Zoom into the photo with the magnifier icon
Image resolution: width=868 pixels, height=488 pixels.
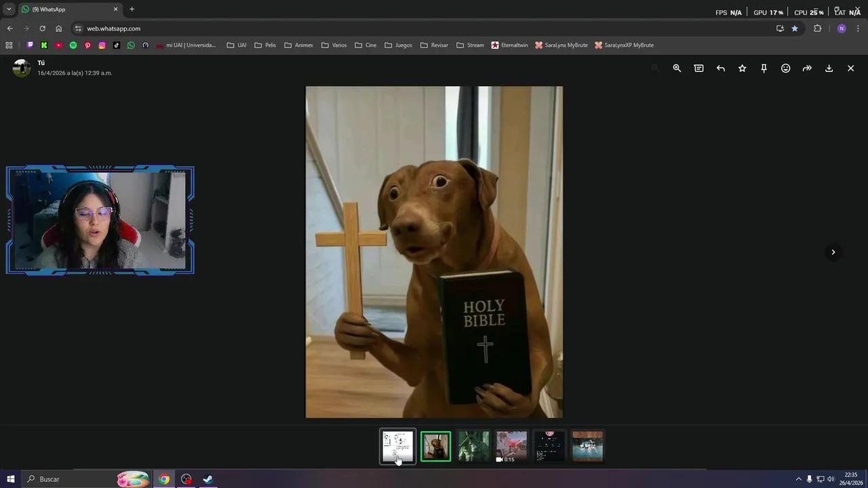[x=677, y=68]
